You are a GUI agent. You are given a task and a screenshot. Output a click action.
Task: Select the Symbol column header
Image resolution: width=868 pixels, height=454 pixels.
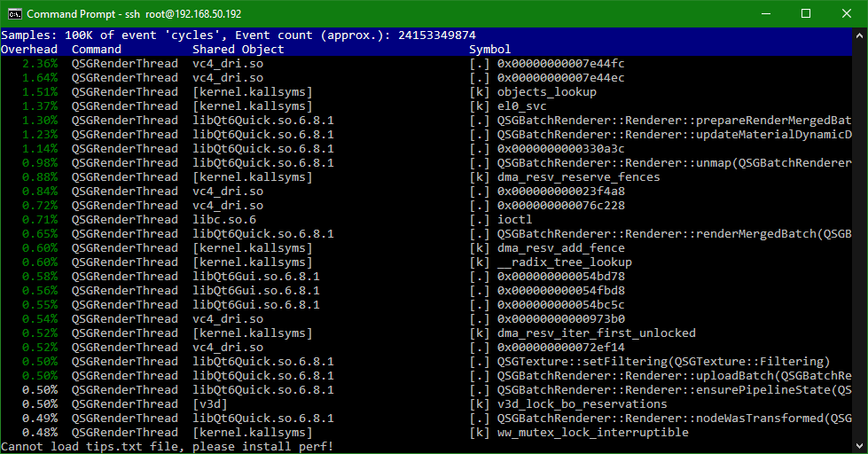point(490,50)
